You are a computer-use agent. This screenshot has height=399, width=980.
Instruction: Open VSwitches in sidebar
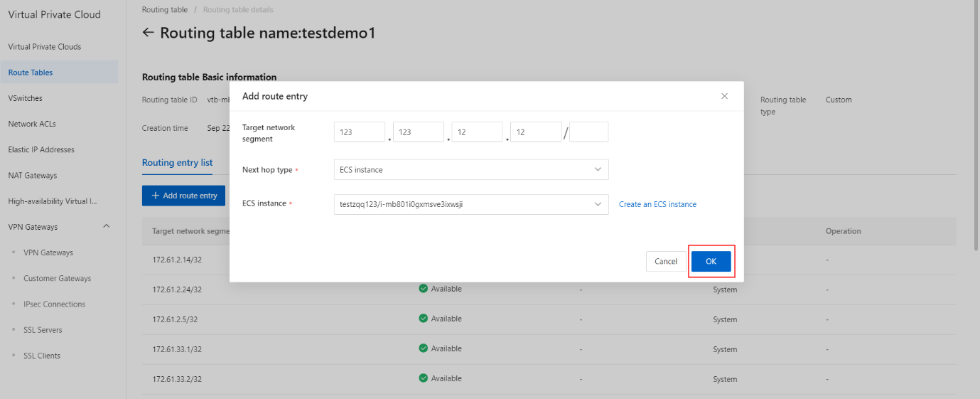25,98
